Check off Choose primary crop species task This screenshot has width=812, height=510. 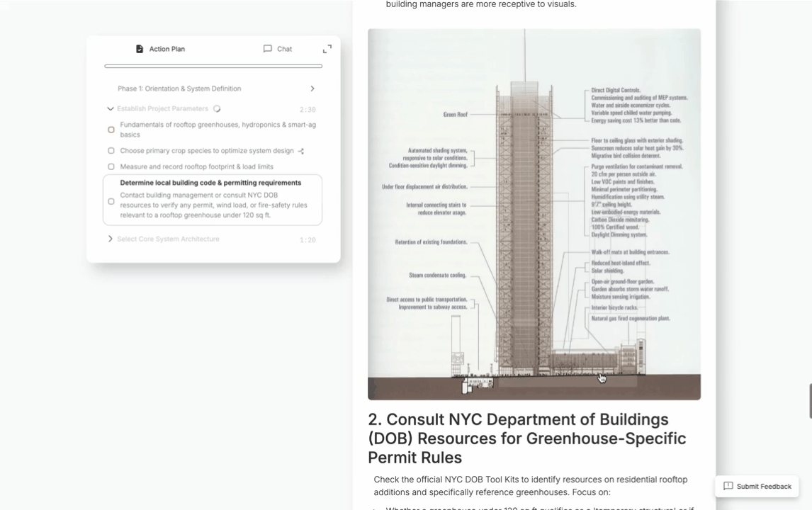(111, 151)
